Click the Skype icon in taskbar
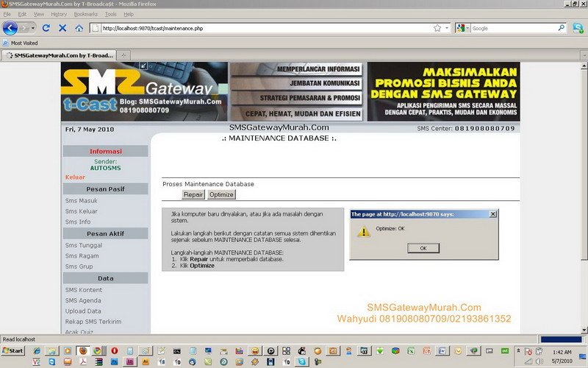The width and height of the screenshot is (588, 368). click(302, 361)
